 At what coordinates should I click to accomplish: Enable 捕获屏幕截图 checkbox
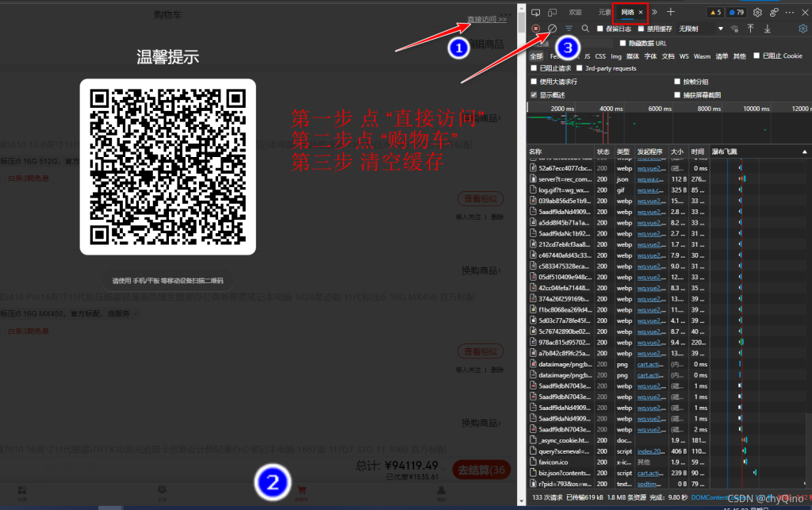point(677,95)
